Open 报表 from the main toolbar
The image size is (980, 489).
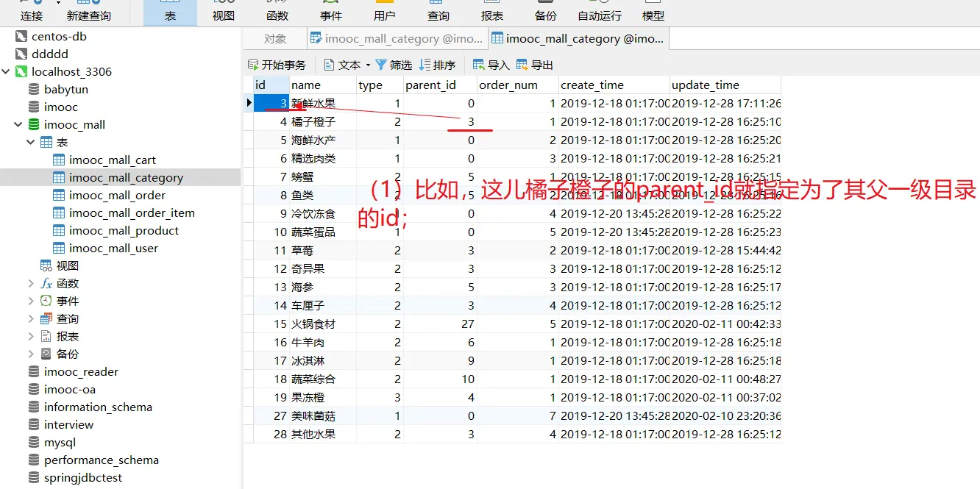click(492, 12)
